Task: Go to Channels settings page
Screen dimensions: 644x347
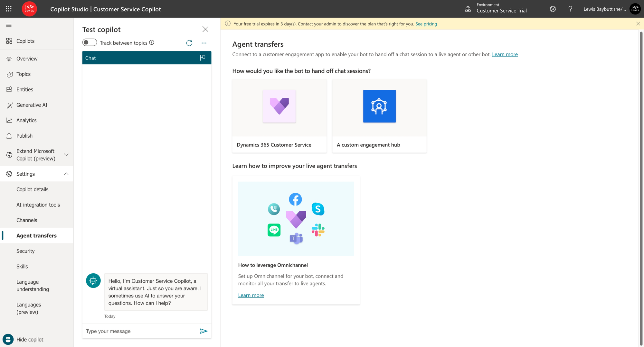Action: (27, 220)
